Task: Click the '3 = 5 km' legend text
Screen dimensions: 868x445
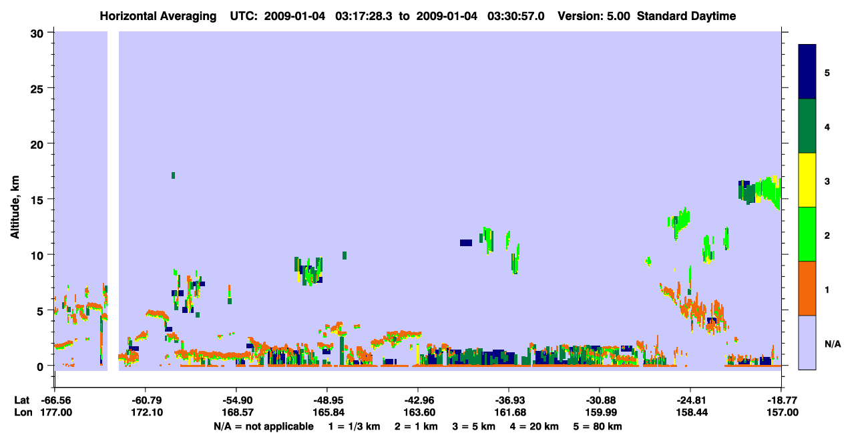Action: pos(475,426)
